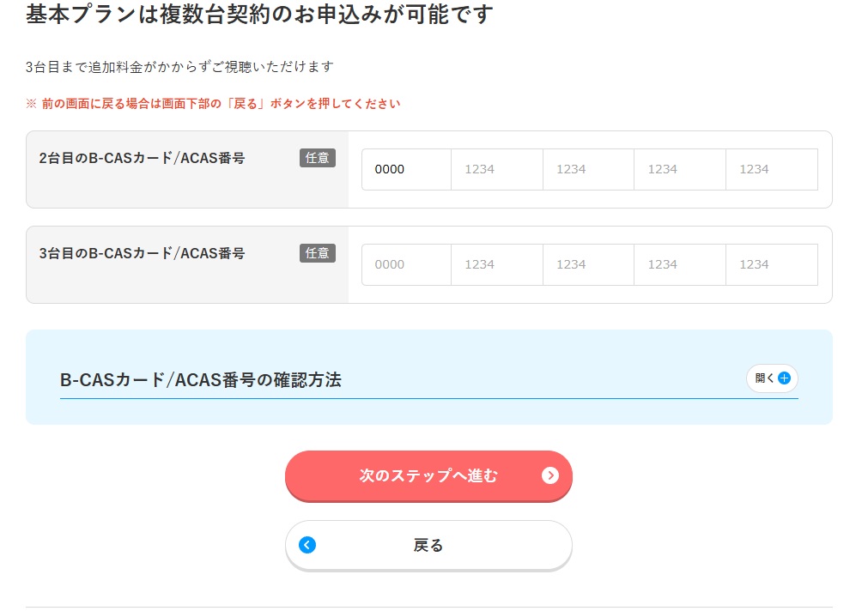Click the third number field for 2台目
Image resolution: width=868 pixels, height=611 pixels.
coord(589,170)
